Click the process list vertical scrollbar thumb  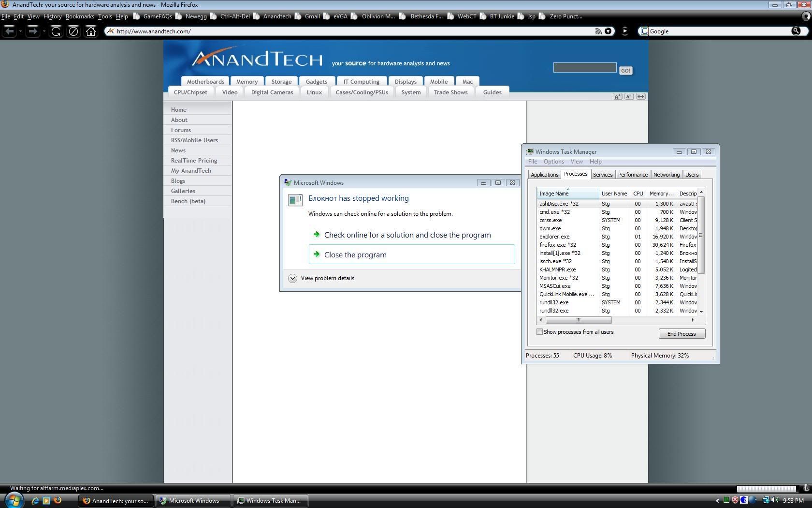coord(701,235)
